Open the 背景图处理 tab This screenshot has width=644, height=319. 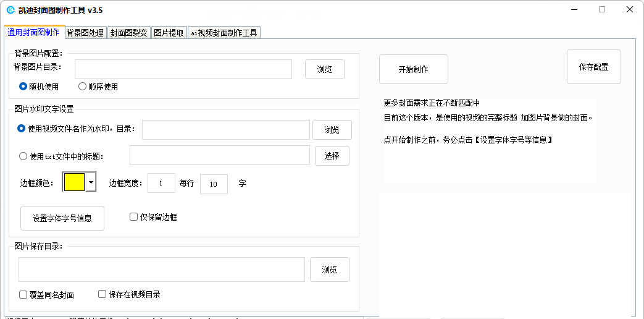85,33
